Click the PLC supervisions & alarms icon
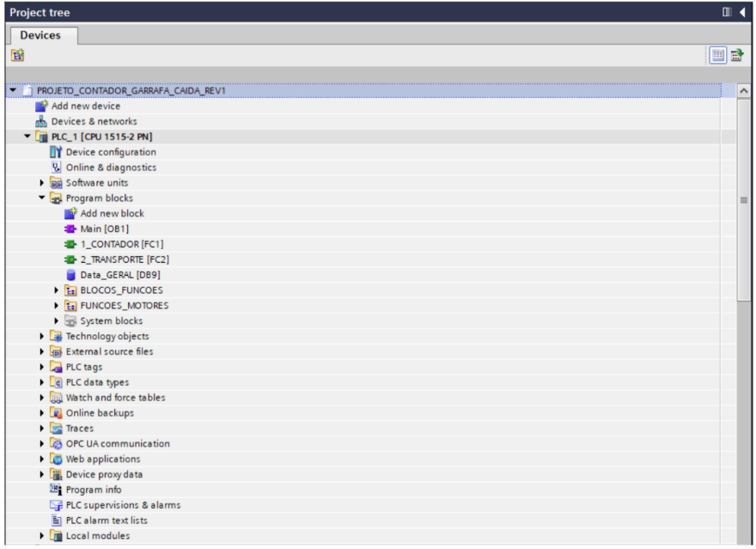 click(x=57, y=505)
